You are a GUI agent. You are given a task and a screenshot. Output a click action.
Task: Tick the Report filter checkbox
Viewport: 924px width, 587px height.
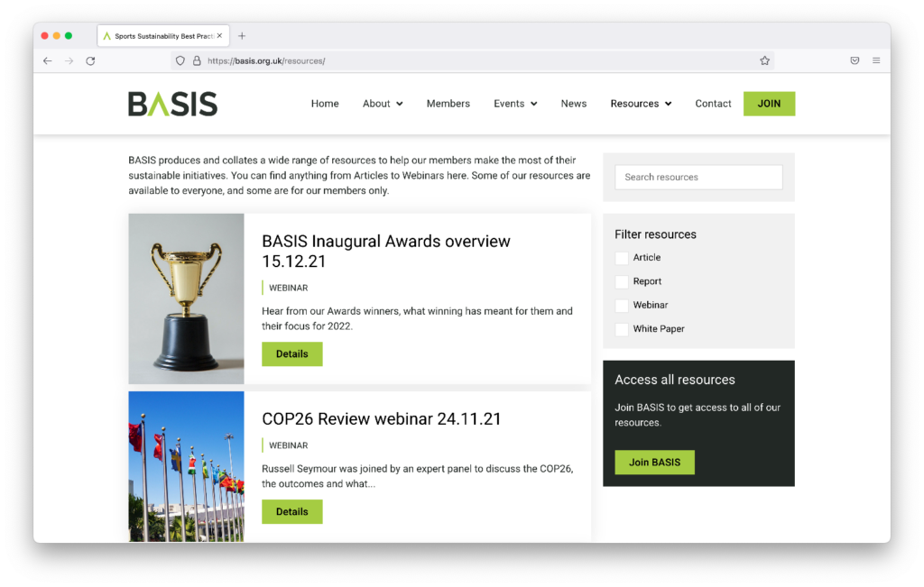[621, 281]
